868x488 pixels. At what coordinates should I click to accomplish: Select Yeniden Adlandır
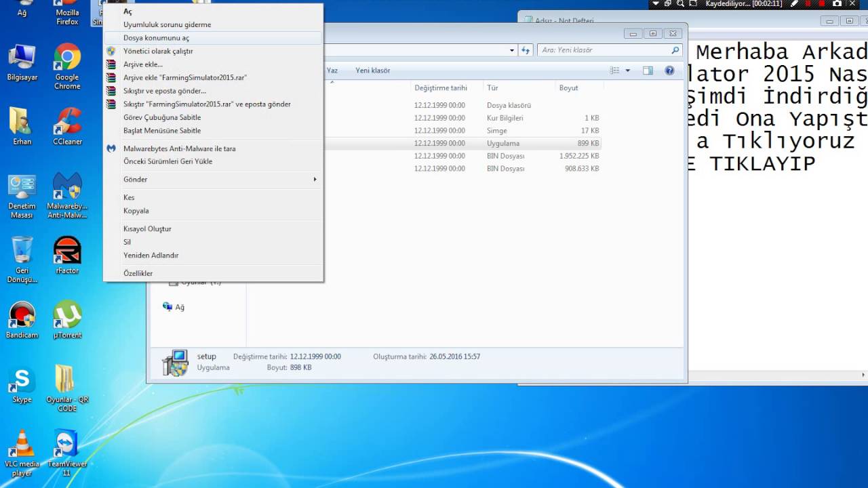pyautogui.click(x=214, y=256)
